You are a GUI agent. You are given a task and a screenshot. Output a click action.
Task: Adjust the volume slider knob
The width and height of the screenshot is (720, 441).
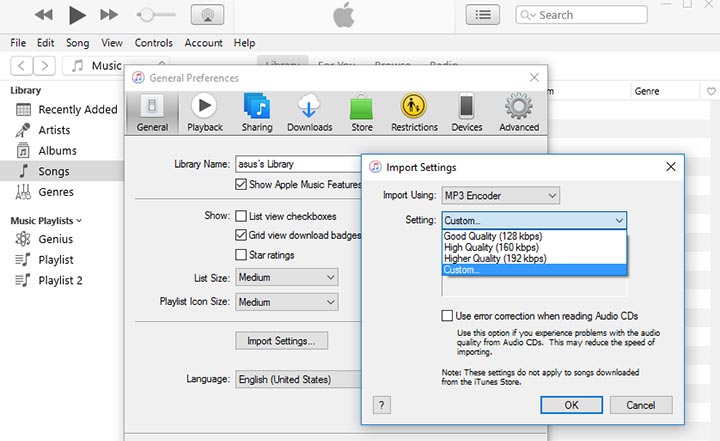146,15
